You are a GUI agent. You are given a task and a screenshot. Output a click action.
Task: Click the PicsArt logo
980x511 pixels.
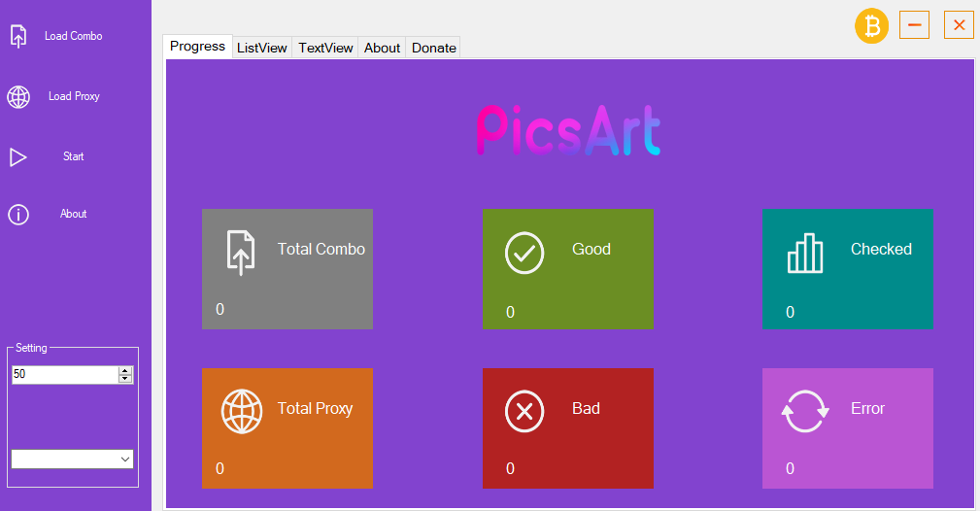[x=568, y=130]
